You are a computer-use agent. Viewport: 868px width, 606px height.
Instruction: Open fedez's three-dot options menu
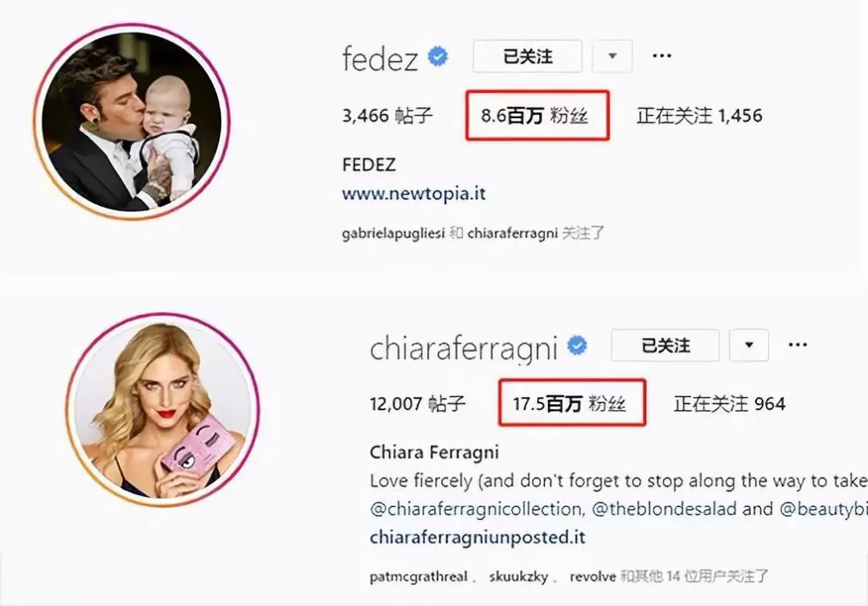662,56
